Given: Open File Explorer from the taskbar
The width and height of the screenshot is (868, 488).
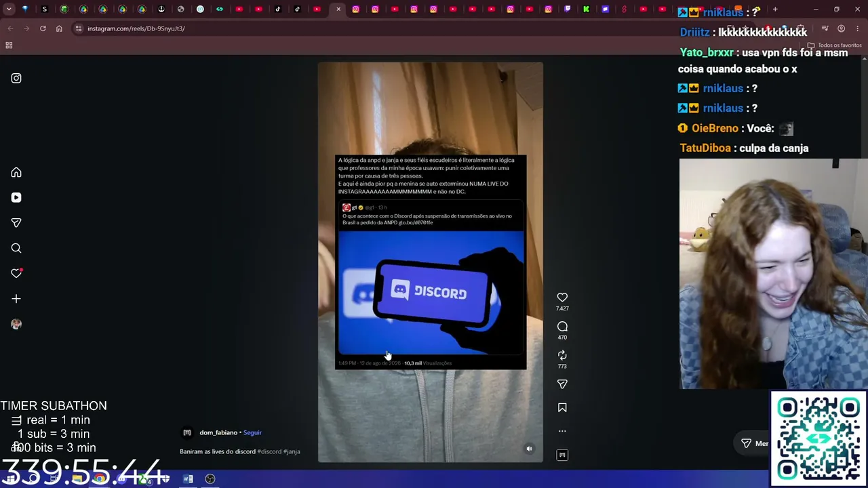Looking at the screenshot, I should (x=77, y=479).
